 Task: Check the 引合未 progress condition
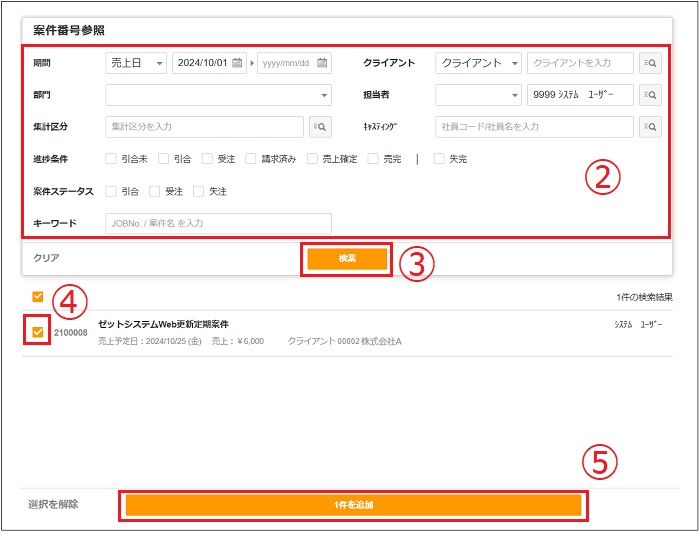click(x=111, y=159)
